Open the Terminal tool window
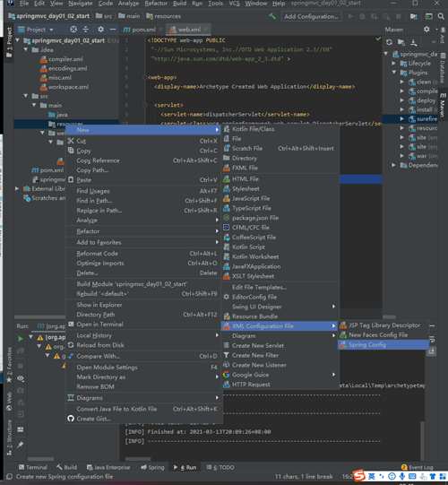The image size is (448, 485). point(33,467)
